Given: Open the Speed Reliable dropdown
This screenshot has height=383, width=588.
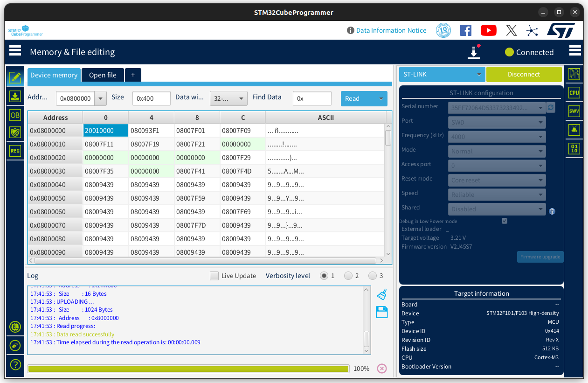Looking at the screenshot, I should point(497,195).
